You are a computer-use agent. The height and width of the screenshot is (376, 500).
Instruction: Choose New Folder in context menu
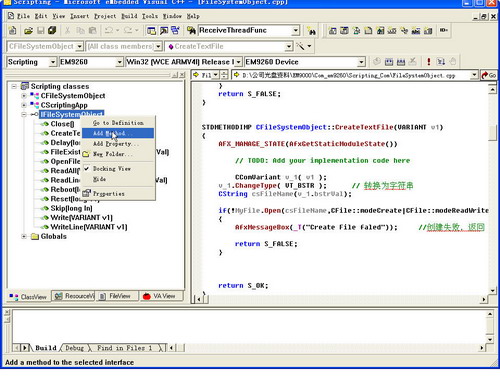[118, 154]
